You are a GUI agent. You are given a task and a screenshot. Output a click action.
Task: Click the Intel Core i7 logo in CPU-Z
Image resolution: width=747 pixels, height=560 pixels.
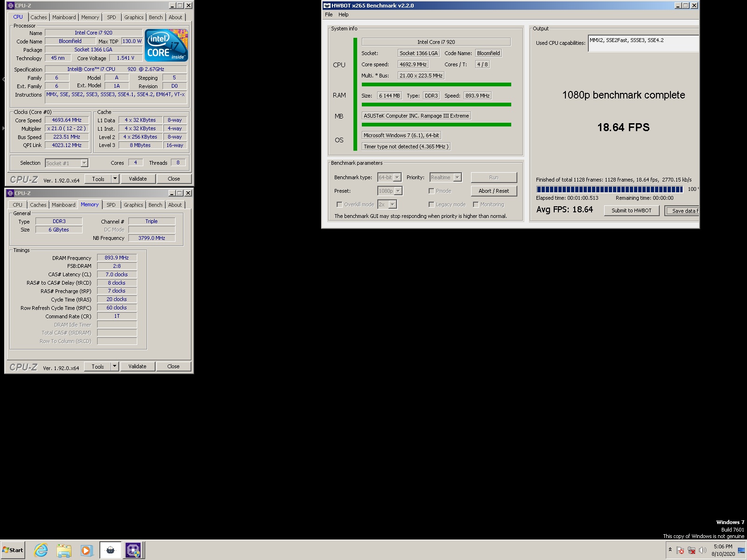166,45
